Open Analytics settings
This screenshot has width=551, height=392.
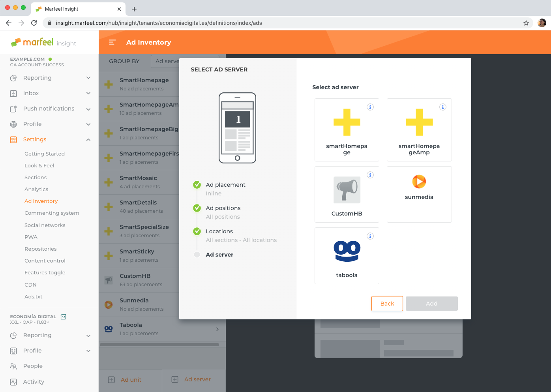pyautogui.click(x=36, y=189)
